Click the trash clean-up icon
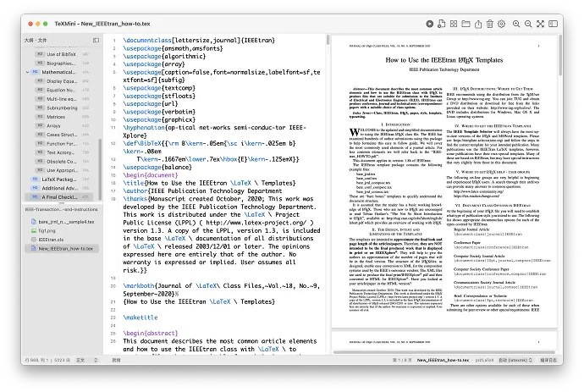The image size is (584, 392). [490, 24]
